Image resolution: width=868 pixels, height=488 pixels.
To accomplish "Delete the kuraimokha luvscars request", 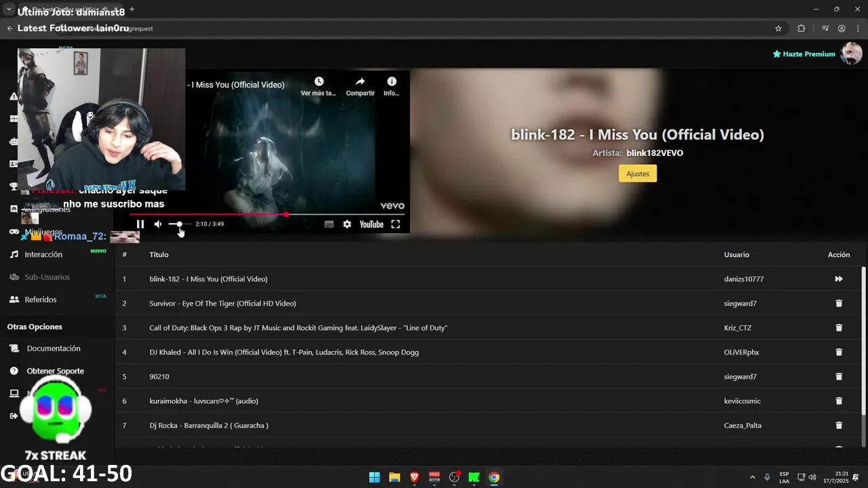I will [839, 401].
